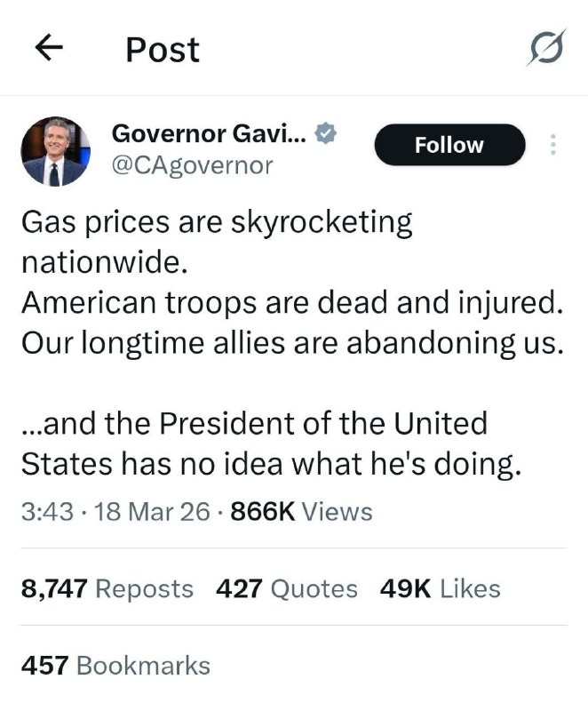Open the three-dot more options menu
The width and height of the screenshot is (588, 711).
coord(552,145)
